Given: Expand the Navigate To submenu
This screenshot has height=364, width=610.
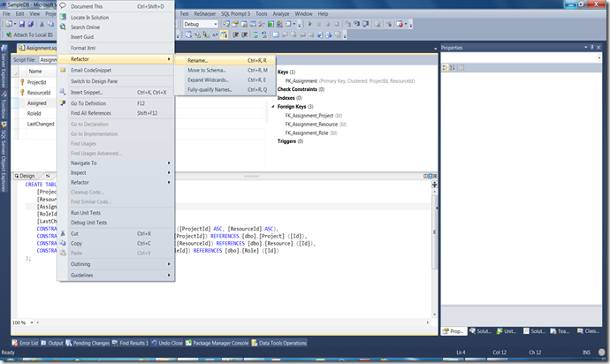Looking at the screenshot, I should 116,163.
